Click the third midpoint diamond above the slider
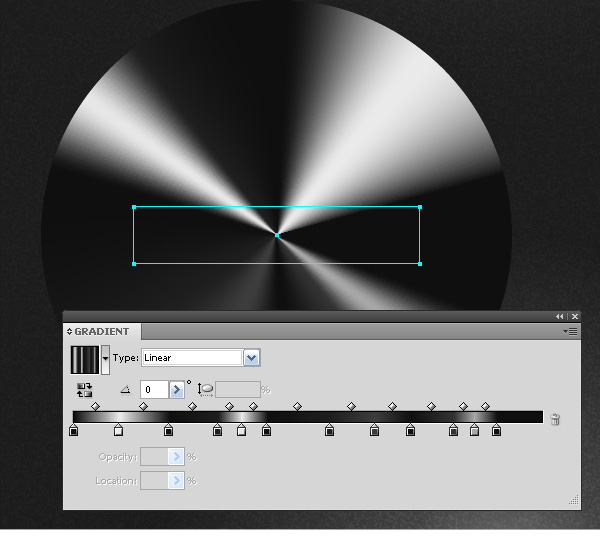The width and height of the screenshot is (600, 551). 192,406
